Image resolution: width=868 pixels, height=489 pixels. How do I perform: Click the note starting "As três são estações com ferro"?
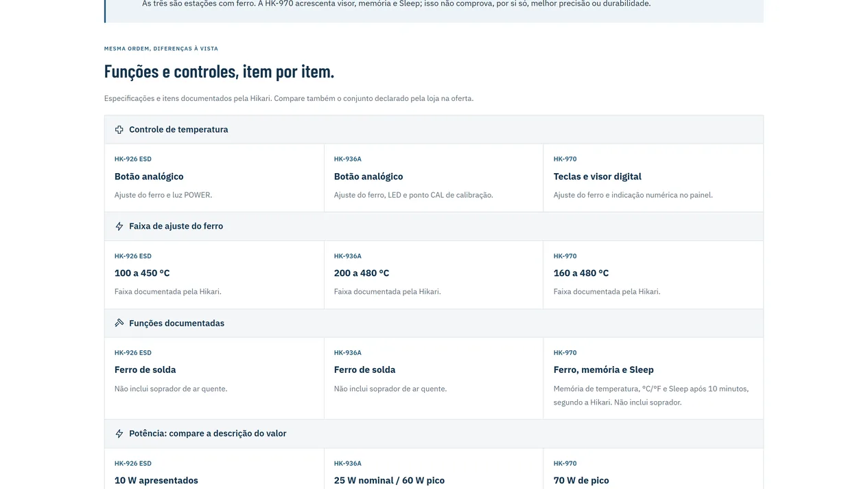[397, 3]
